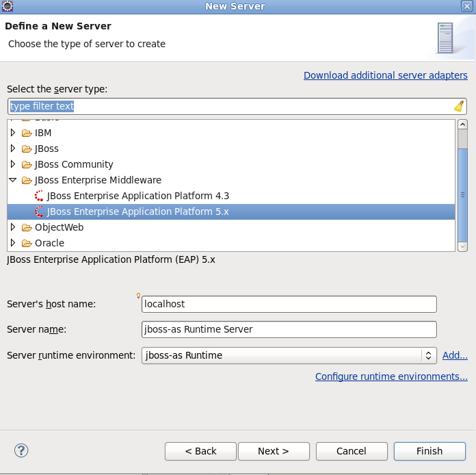Image resolution: width=476 pixels, height=475 pixels.
Task: Click the Oracle folder icon
Action: click(27, 243)
